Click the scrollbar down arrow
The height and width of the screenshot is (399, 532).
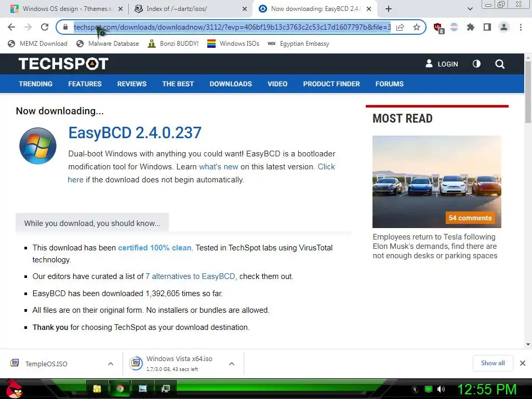[528, 344]
